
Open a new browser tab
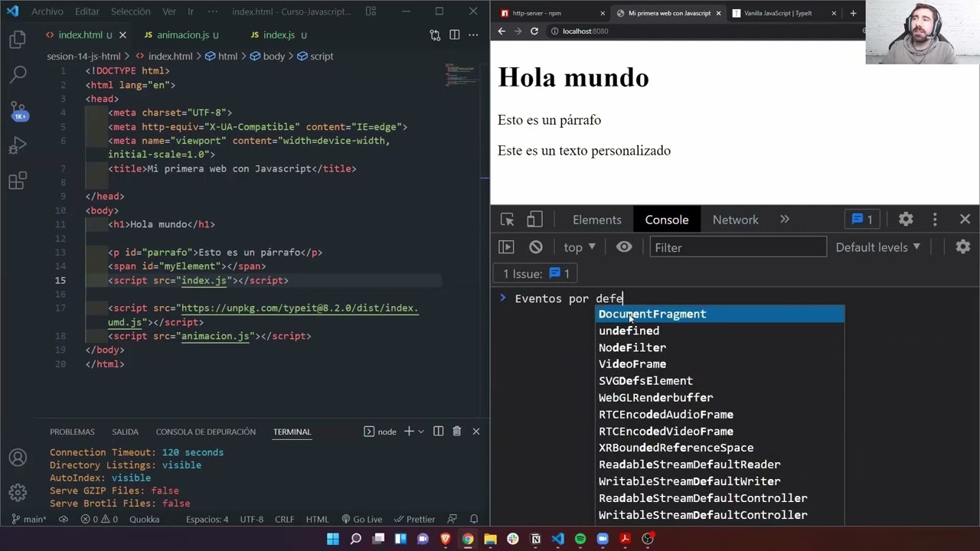(x=853, y=13)
